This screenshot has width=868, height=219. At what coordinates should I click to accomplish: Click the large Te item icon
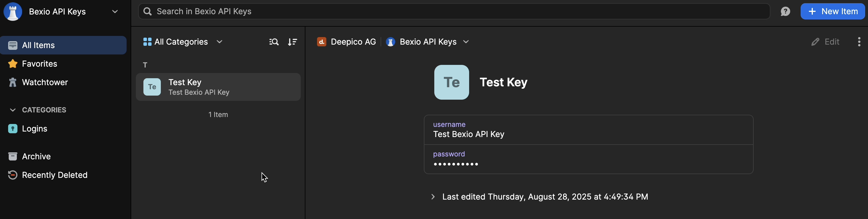tap(451, 83)
